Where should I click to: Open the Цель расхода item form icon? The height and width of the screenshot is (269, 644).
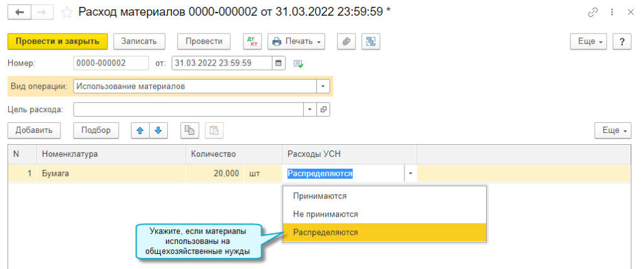point(323,110)
